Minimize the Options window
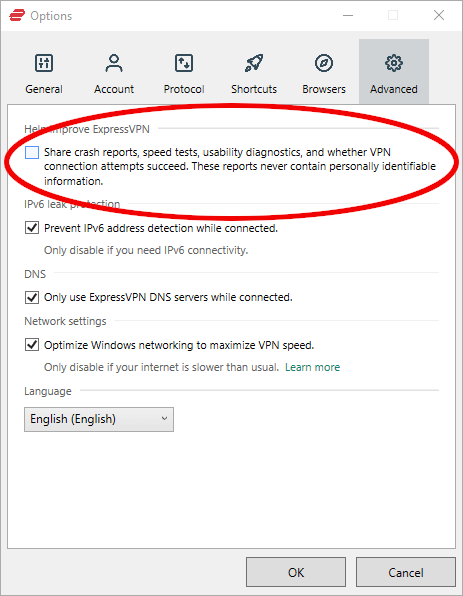This screenshot has width=463, height=596. click(348, 16)
